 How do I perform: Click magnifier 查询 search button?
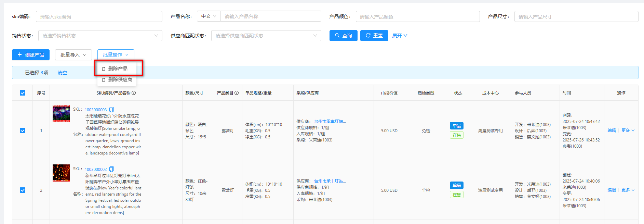(343, 36)
